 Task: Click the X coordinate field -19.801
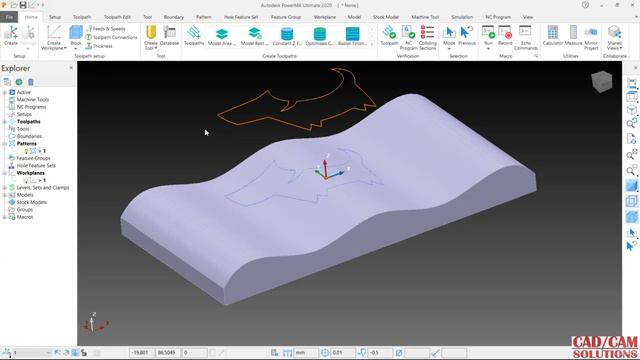click(142, 353)
